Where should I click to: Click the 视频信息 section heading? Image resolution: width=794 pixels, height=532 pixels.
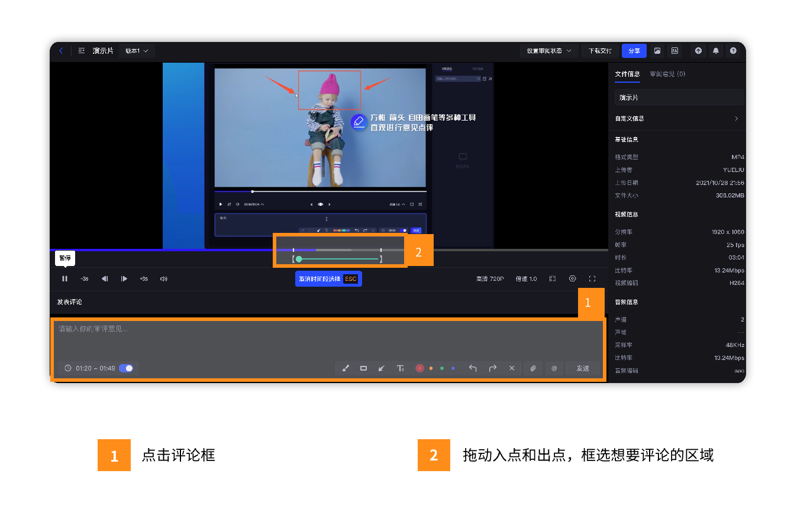tap(627, 215)
